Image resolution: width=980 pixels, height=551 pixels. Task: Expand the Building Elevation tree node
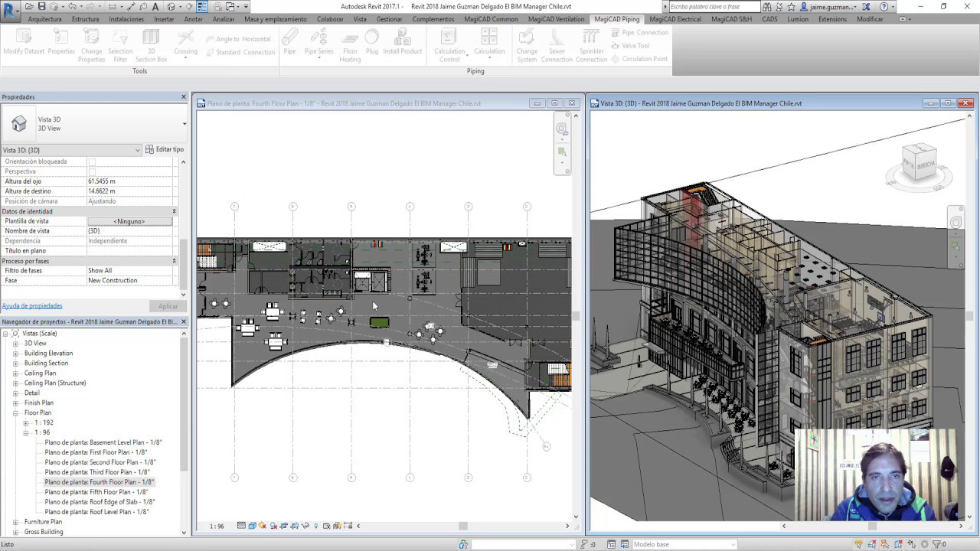[15, 354]
